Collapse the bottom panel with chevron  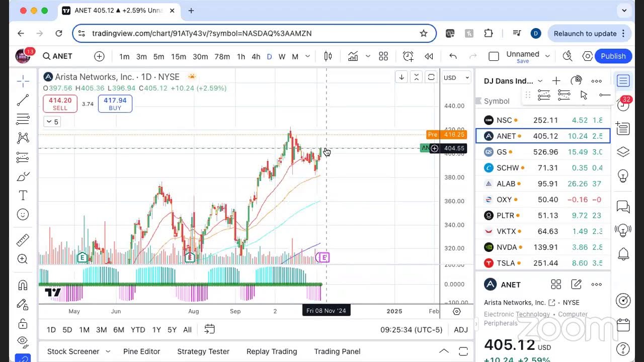[444, 351]
